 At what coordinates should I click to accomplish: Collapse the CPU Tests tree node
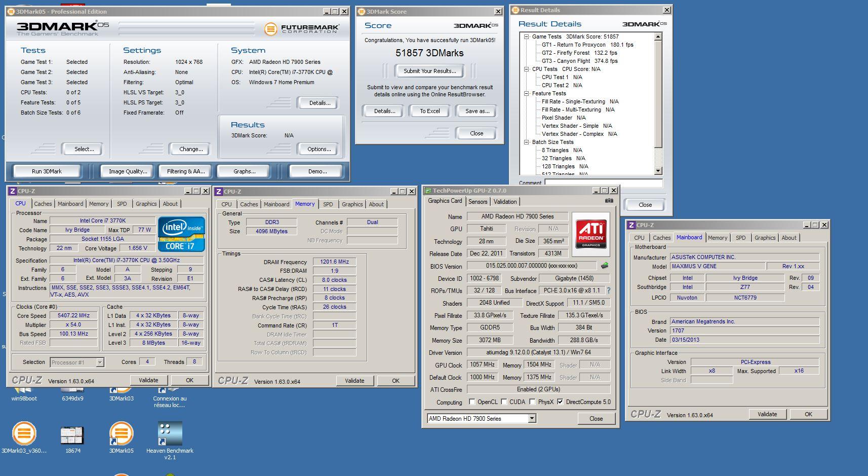[x=527, y=69]
